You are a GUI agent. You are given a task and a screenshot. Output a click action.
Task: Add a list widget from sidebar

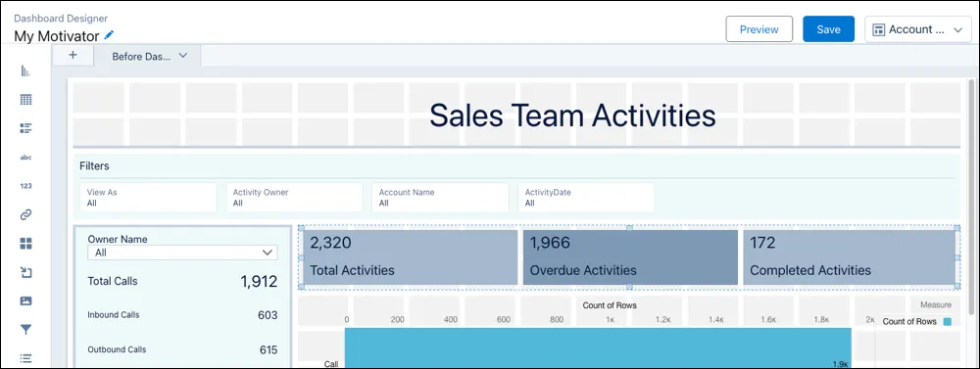coord(25,128)
